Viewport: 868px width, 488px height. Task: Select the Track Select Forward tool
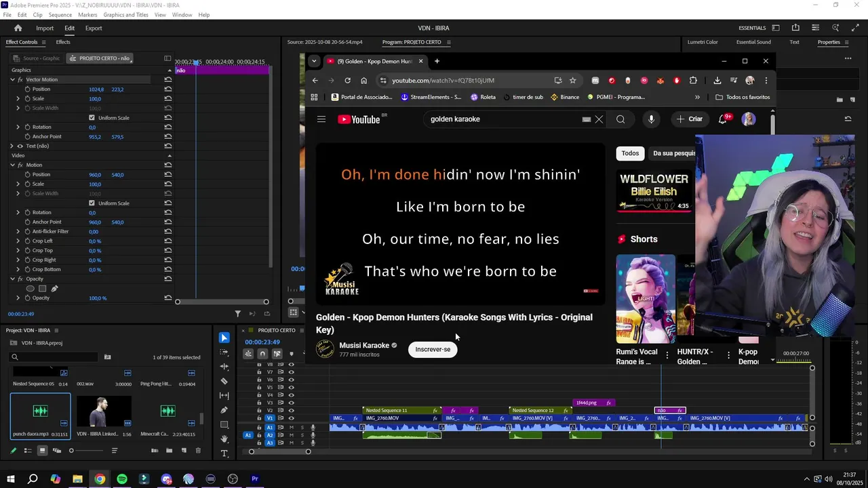[x=224, y=352]
